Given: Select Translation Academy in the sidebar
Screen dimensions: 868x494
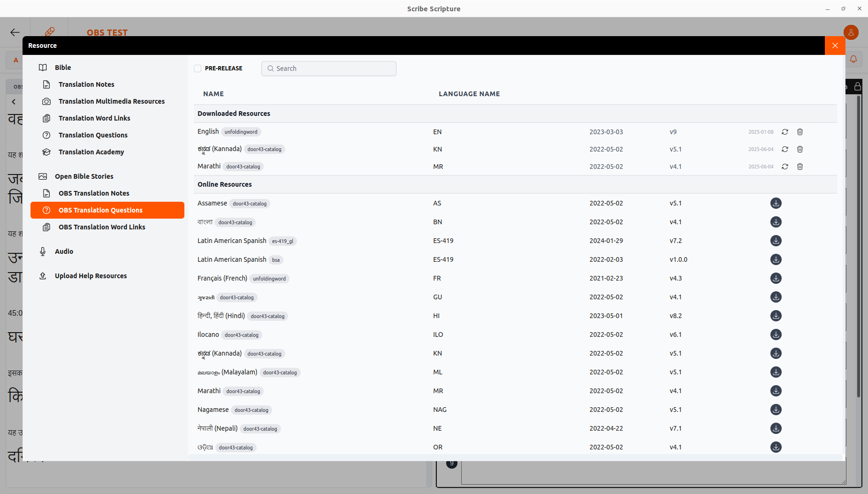Looking at the screenshot, I should (x=46, y=152).
